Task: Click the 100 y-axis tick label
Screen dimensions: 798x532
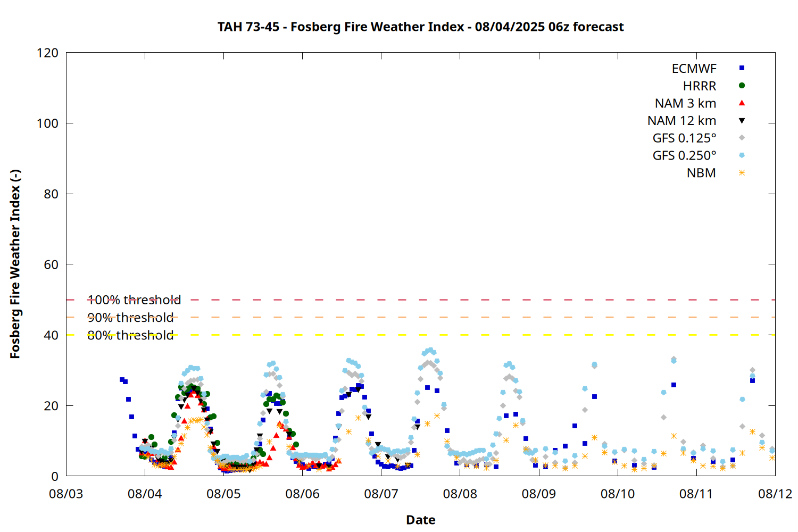Action: tap(48, 123)
